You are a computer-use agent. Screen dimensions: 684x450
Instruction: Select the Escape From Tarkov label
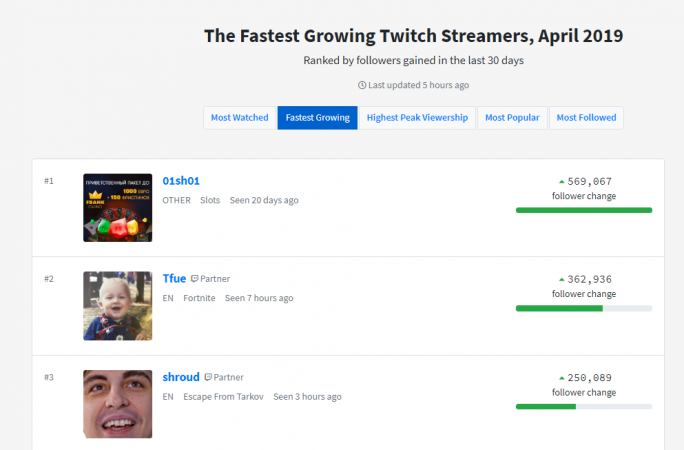coord(223,397)
